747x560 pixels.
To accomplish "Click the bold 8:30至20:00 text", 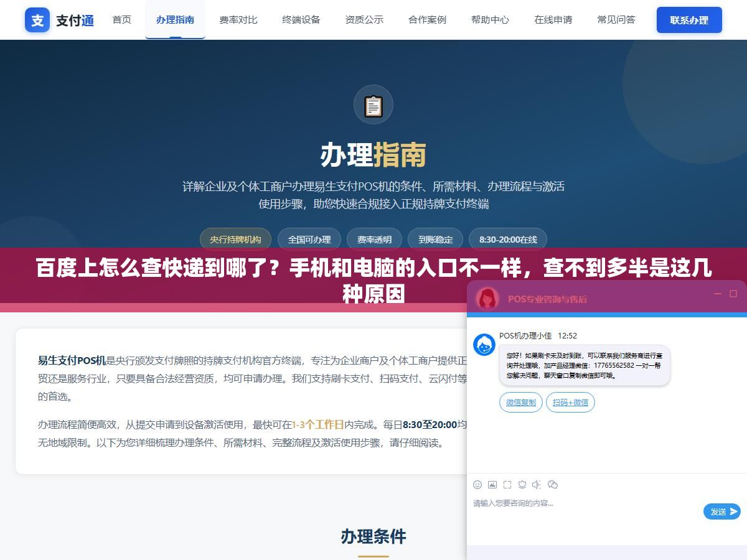I will 430,425.
